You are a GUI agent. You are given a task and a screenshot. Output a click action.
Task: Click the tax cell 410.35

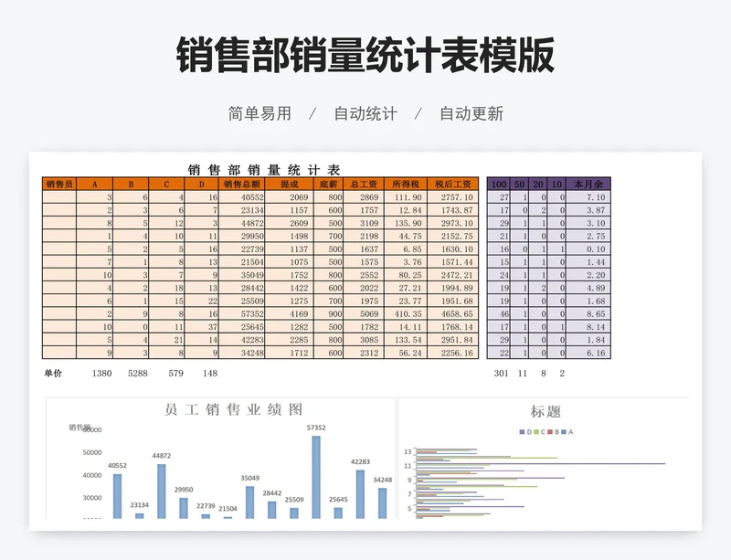(x=406, y=314)
